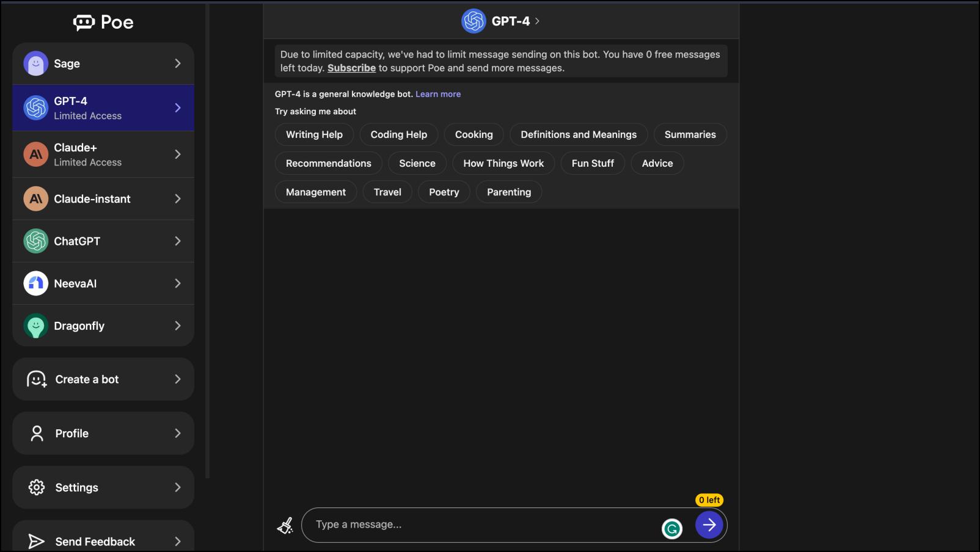Clear chat with the broom icon
The image size is (980, 552).
pos(285,525)
